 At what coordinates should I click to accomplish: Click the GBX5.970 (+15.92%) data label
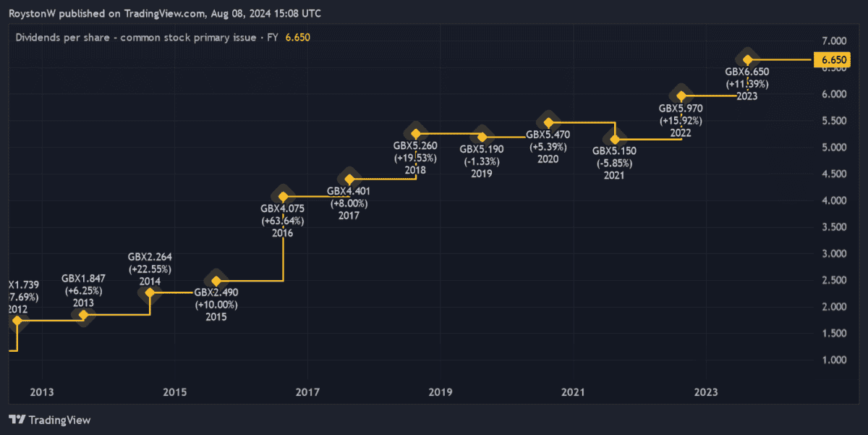tap(681, 112)
